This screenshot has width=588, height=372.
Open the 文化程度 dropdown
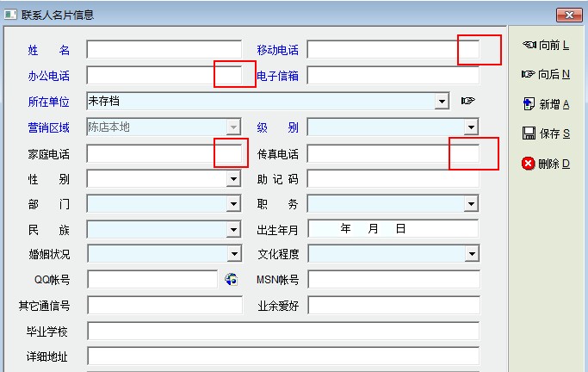(470, 254)
